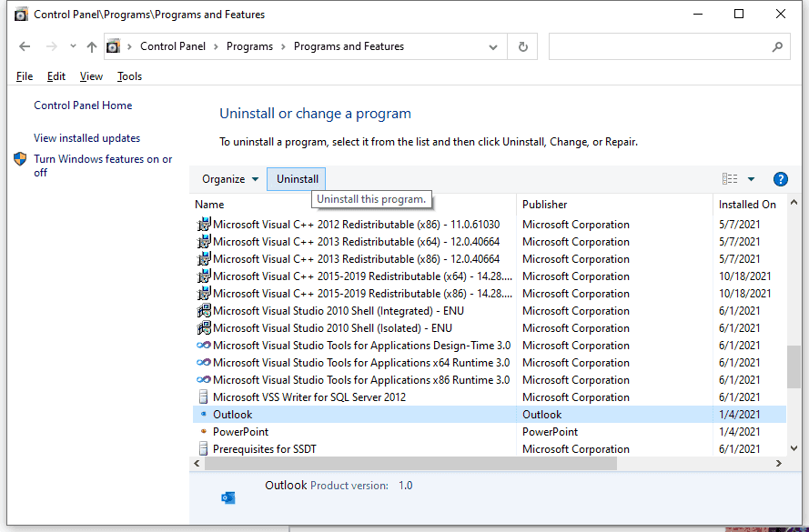
Task: Click horizontal scroll right arrow
Action: [x=779, y=464]
